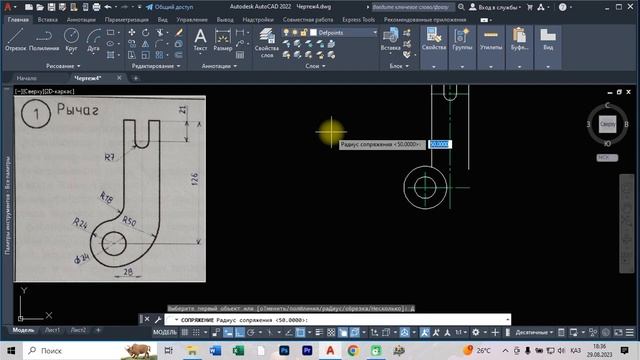Open the Группы panel button
Viewport: 640px width, 360px height.
462,39
